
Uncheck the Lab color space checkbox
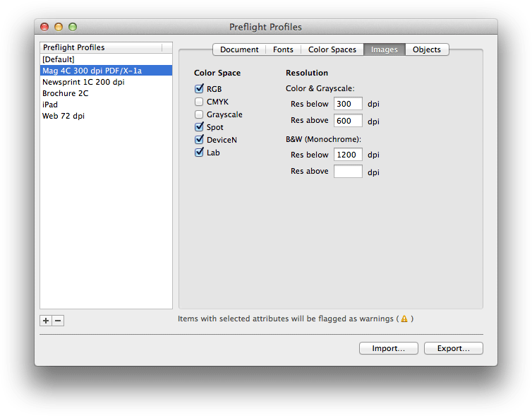[x=199, y=153]
